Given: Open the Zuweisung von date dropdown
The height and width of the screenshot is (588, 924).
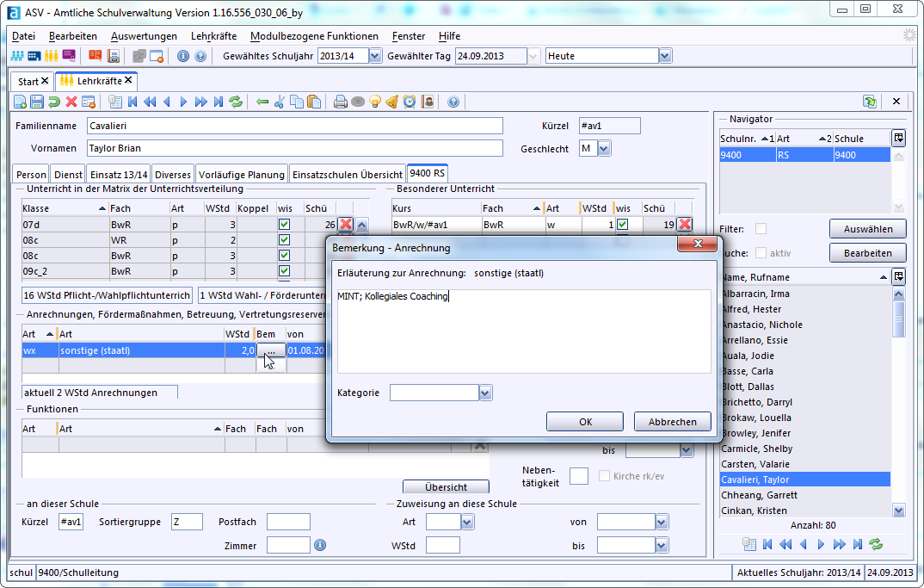Looking at the screenshot, I should click(662, 522).
